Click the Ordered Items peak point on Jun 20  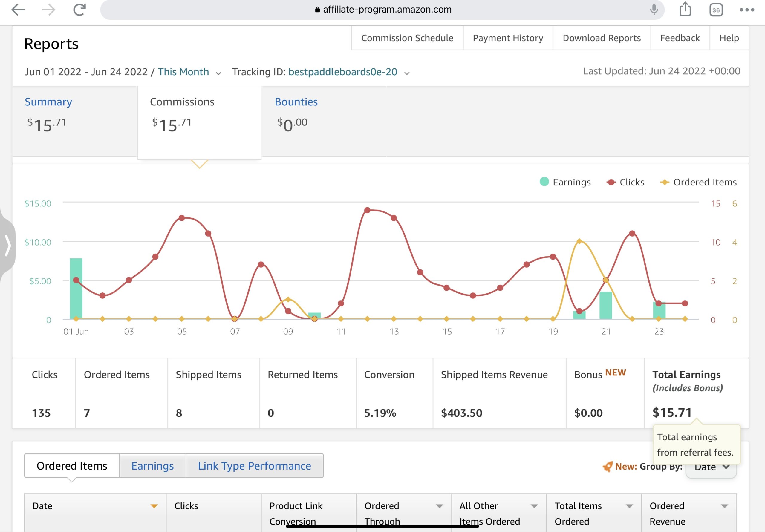click(x=579, y=241)
